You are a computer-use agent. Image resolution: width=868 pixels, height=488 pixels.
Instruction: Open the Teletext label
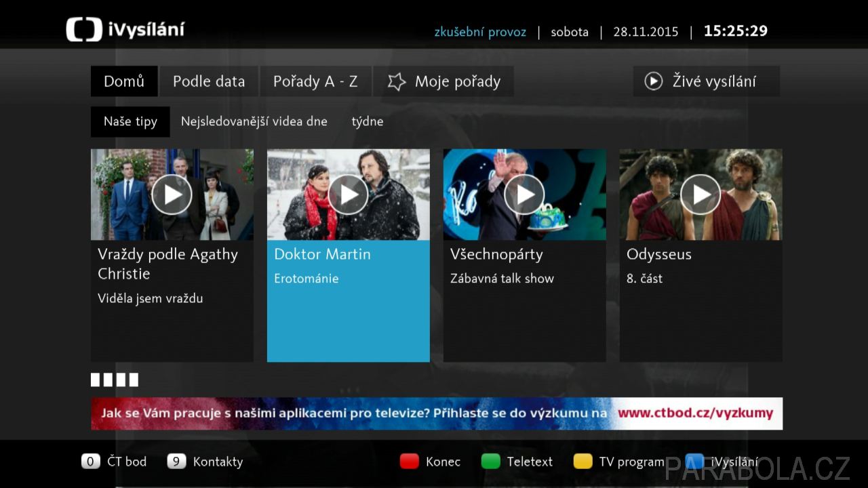(x=530, y=462)
